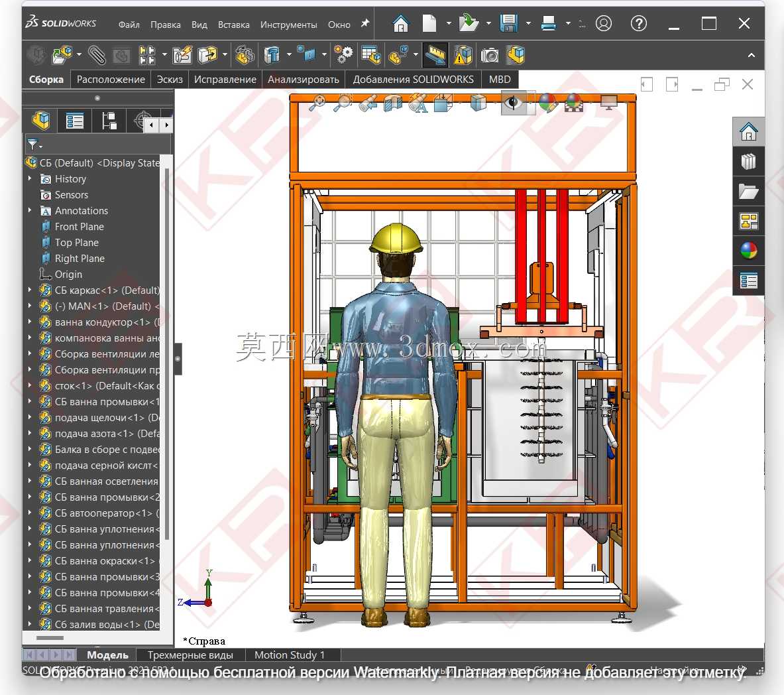Click the Hide/Show Items eye icon
Screen dimensions: 784x695
click(512, 103)
